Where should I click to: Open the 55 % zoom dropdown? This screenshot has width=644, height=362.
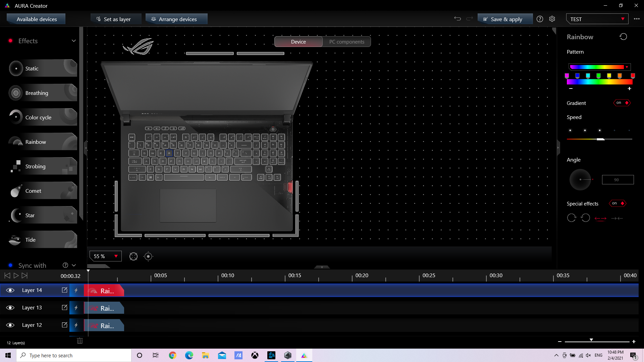pyautogui.click(x=106, y=256)
